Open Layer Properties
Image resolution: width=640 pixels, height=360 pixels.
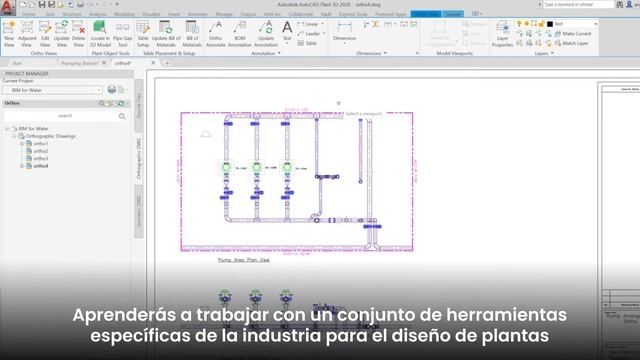[502, 34]
